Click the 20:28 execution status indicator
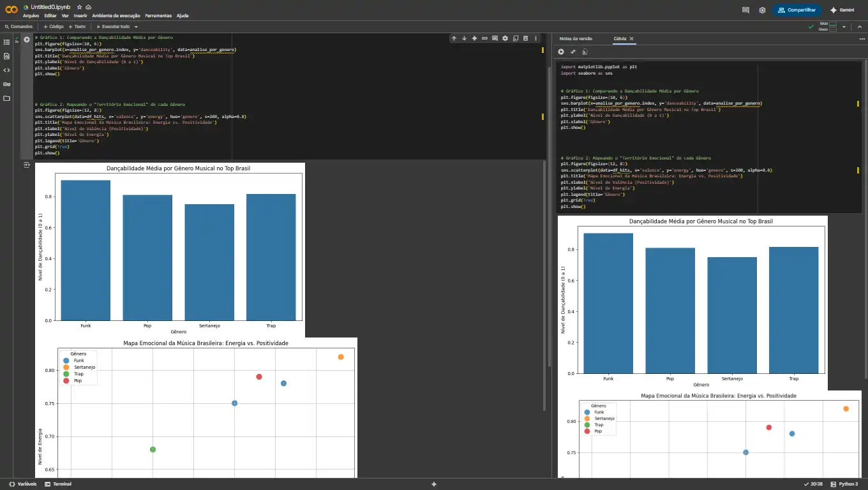The image size is (868, 490). (x=812, y=484)
